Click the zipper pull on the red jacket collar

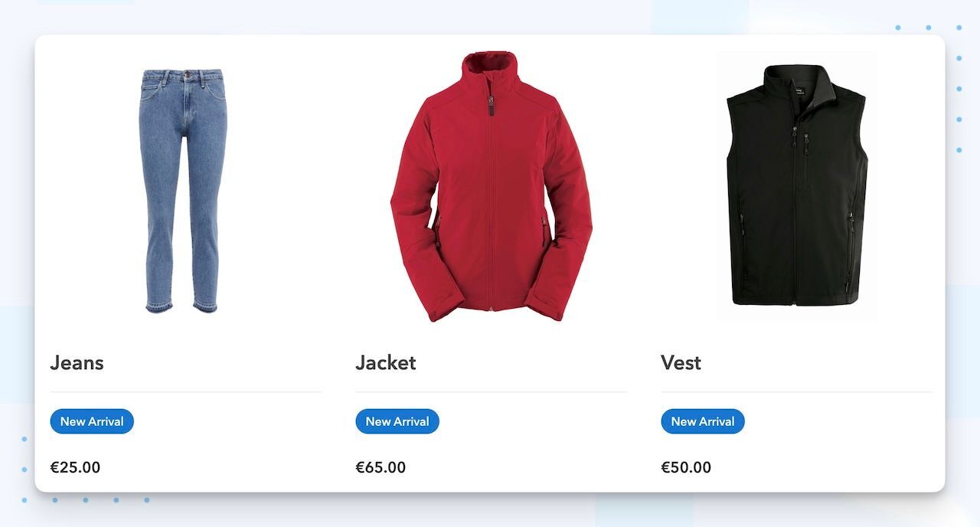tap(492, 105)
